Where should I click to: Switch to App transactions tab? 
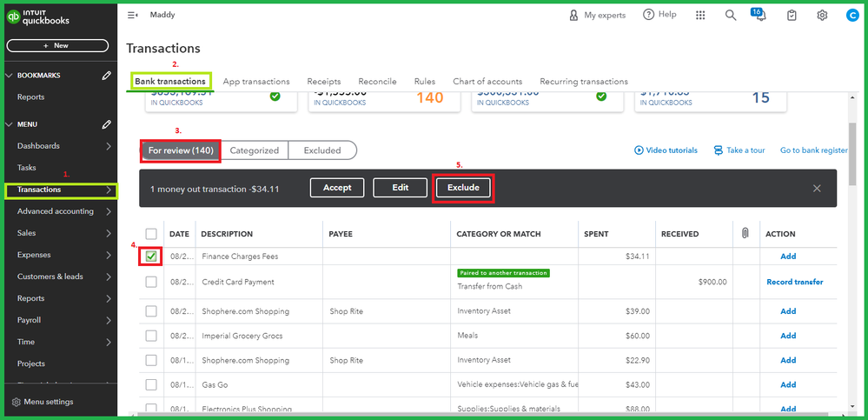(256, 82)
